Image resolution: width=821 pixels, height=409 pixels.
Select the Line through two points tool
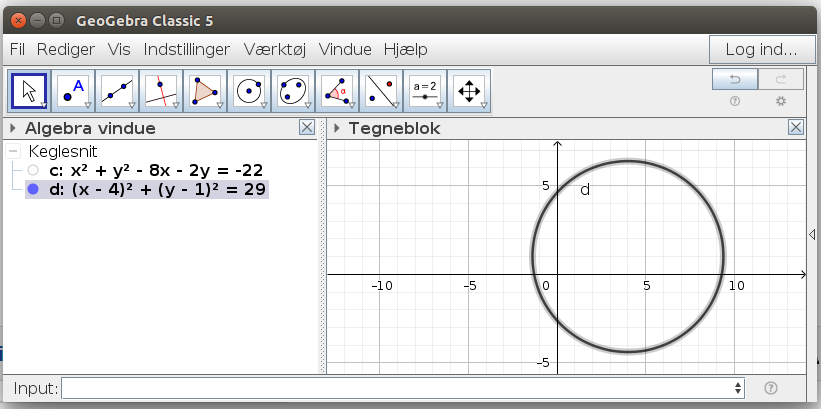point(117,91)
